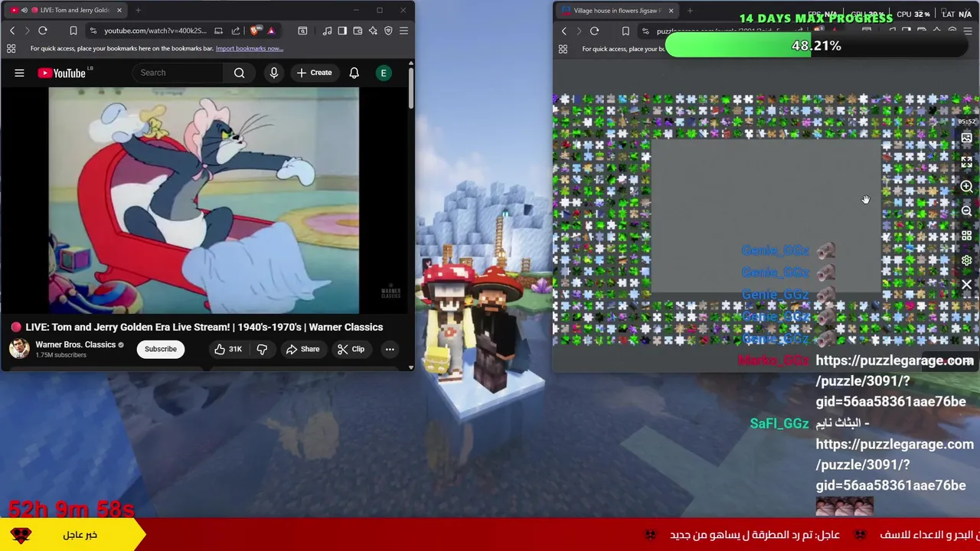Click Clip button under video
Viewport: 980px width, 551px height.
[351, 349]
